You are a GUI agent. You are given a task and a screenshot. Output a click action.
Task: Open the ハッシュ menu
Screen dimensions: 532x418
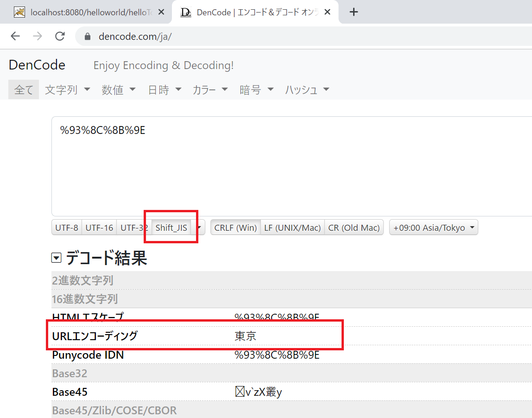[307, 89]
